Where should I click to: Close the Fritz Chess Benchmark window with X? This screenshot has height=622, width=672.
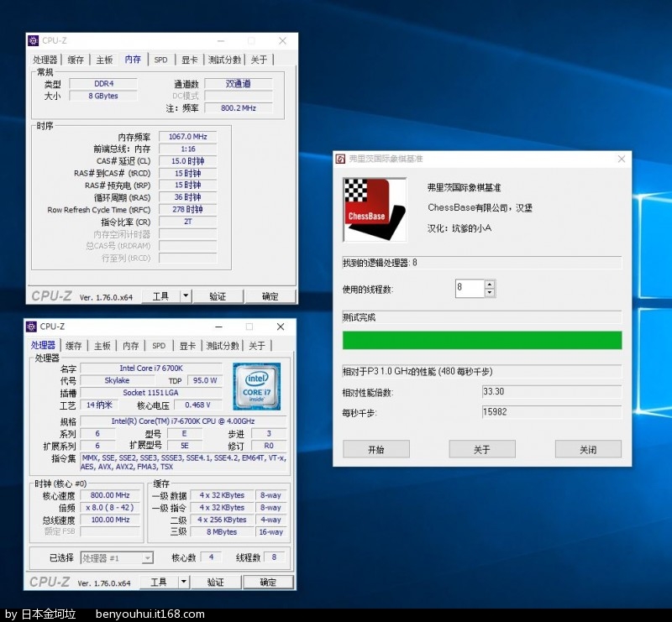[x=622, y=159]
